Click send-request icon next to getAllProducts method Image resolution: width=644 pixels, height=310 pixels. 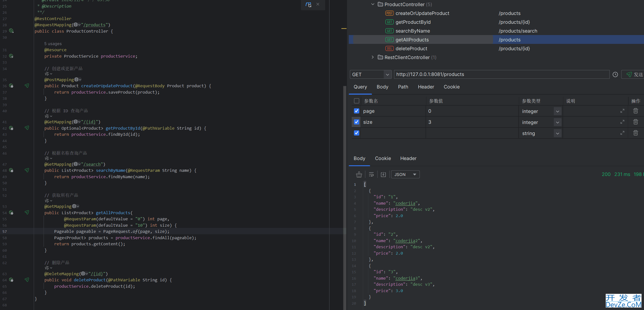click(27, 212)
